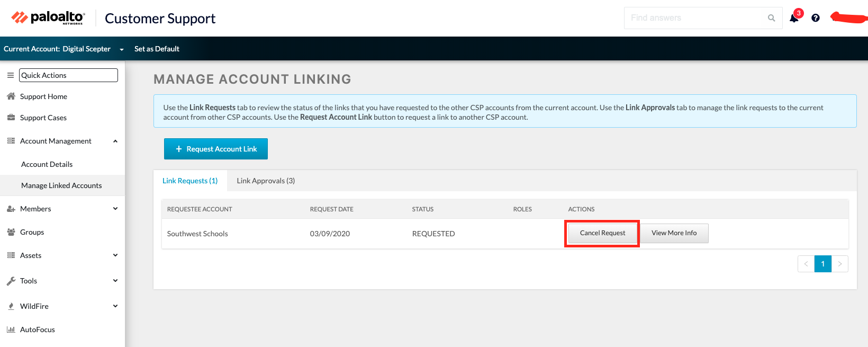Click the Groups people icon
This screenshot has width=868, height=347.
tap(11, 232)
